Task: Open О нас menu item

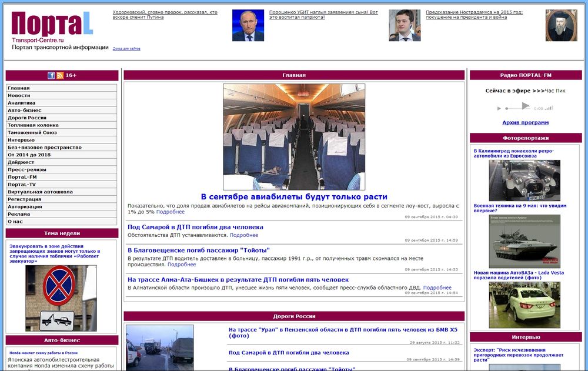Action: pyautogui.click(x=62, y=222)
